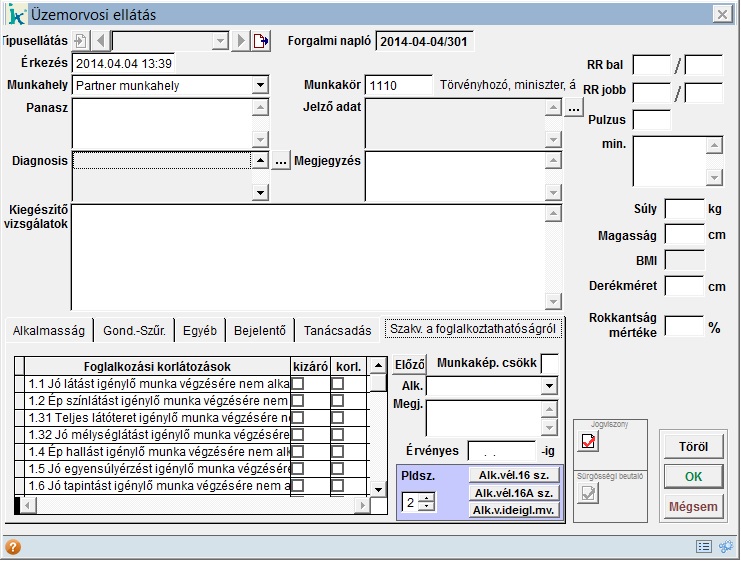Click the import icon beside Típusellátás
This screenshot has height=562, width=741.
(81, 41)
